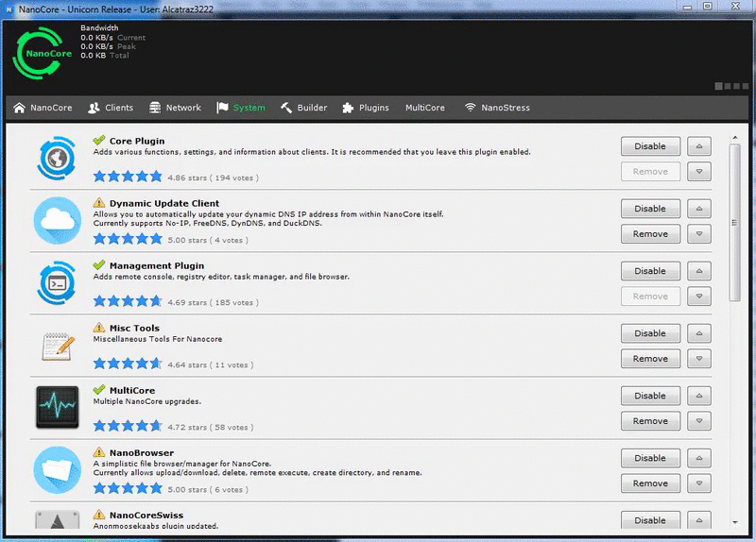Image resolution: width=756 pixels, height=542 pixels.
Task: Click the scrollbar up arrow
Action: click(x=735, y=138)
